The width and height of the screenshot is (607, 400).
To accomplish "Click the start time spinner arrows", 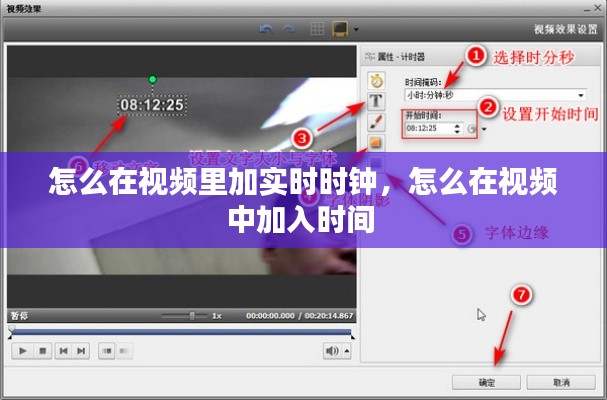I will 458,129.
